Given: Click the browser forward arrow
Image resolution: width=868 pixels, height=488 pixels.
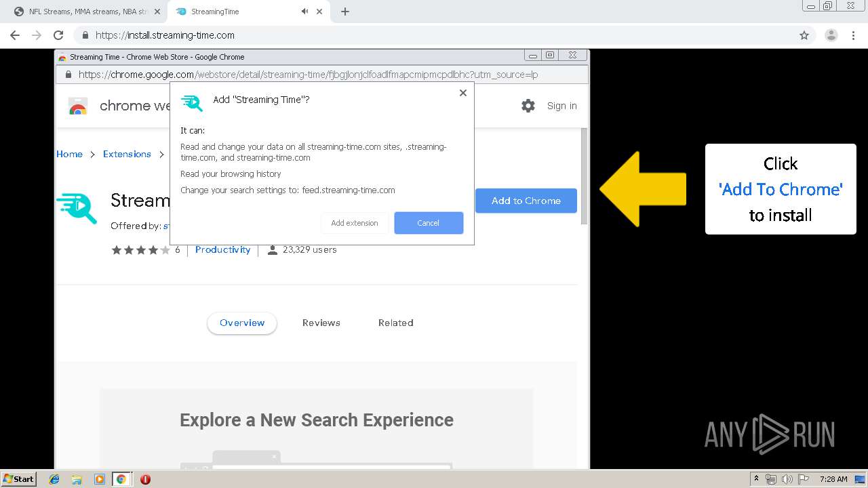Looking at the screenshot, I should [x=37, y=35].
